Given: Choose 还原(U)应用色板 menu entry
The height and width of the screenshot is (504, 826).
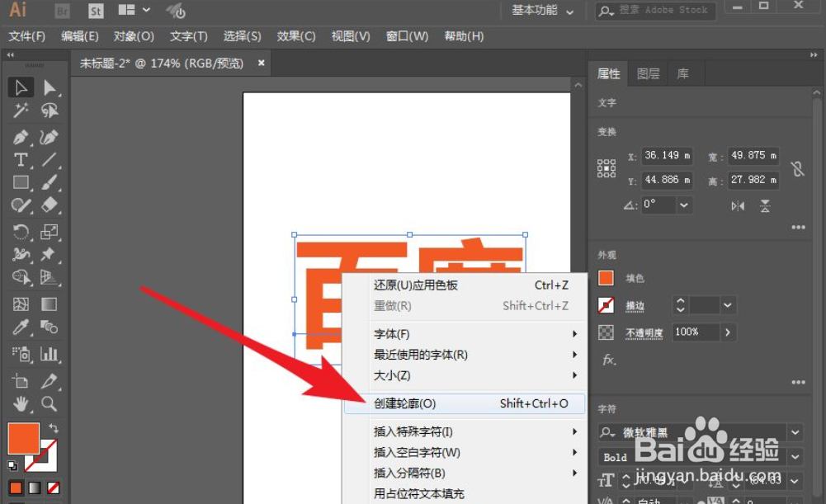Looking at the screenshot, I should (465, 285).
